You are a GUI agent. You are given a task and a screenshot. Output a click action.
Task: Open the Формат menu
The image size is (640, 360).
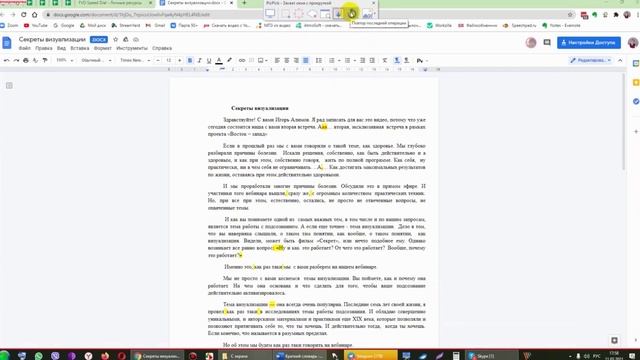102,48
